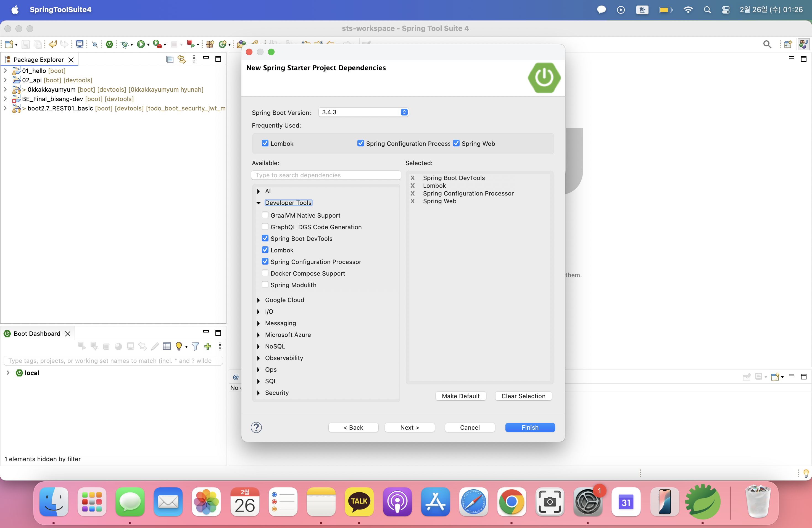Click the Next > button
Screen dimensions: 812x528
click(409, 427)
